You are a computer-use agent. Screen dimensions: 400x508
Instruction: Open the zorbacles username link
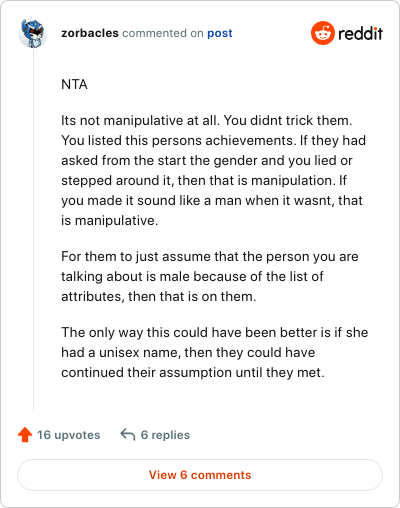pos(90,33)
